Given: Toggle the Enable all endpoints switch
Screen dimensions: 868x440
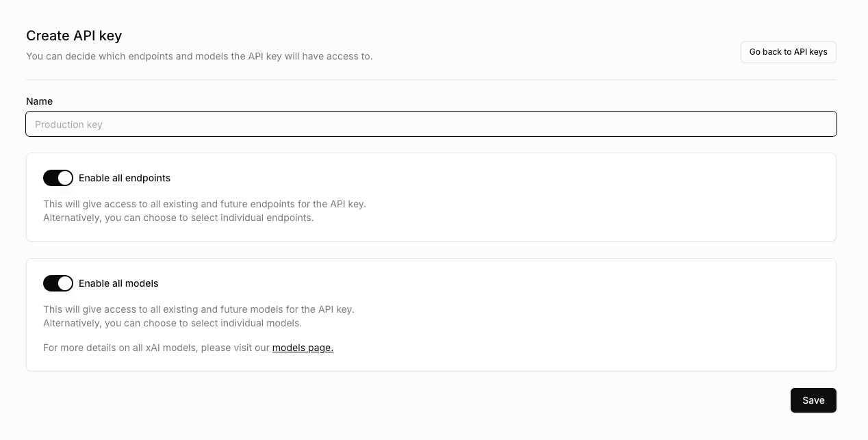Looking at the screenshot, I should coord(58,178).
